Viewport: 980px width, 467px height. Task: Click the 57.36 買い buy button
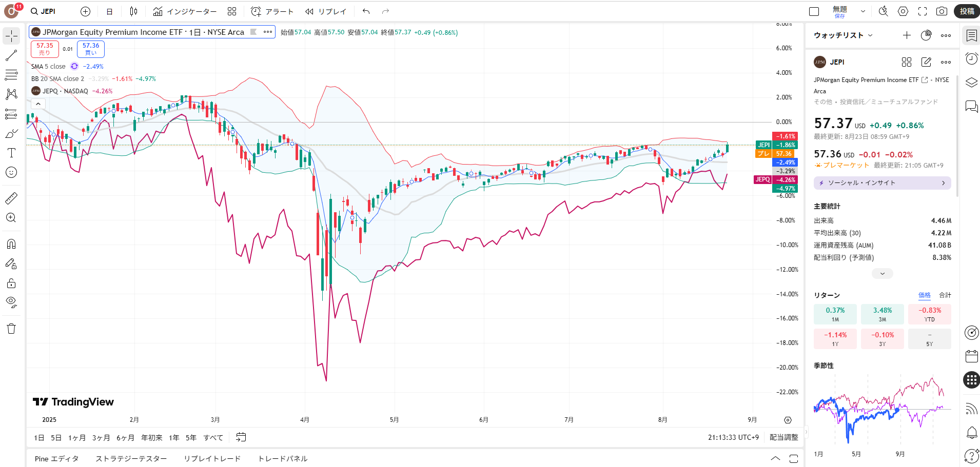(x=91, y=49)
